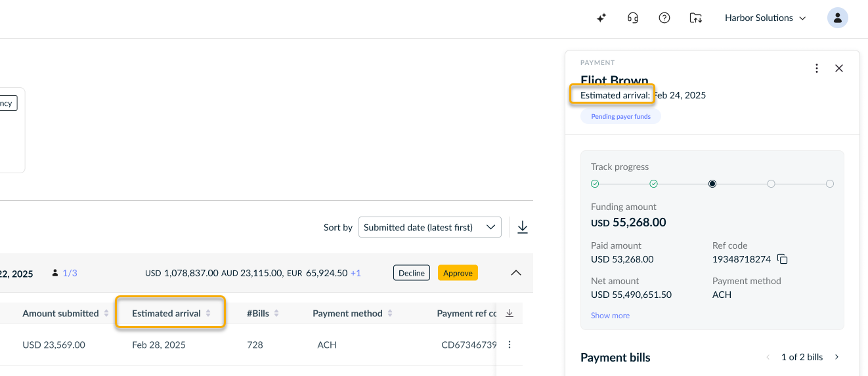Click the Approve button
The image size is (868, 376).
pyautogui.click(x=458, y=273)
